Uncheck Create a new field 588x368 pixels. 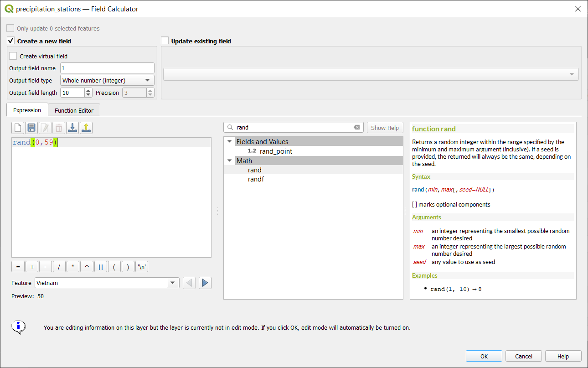click(x=11, y=41)
